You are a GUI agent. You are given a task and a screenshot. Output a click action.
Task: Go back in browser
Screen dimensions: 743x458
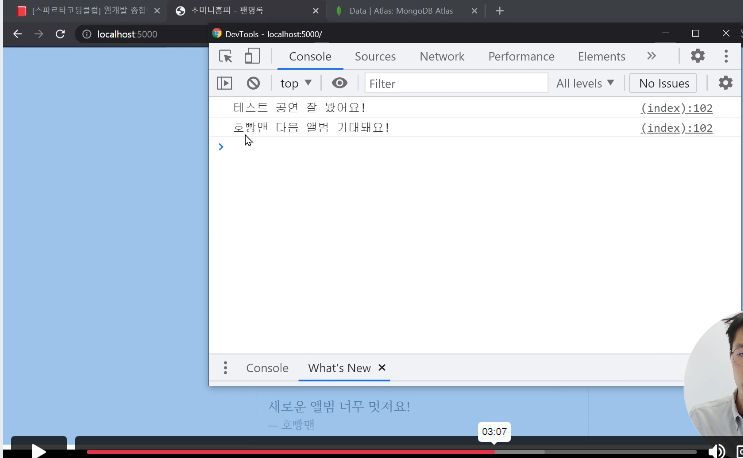point(18,34)
